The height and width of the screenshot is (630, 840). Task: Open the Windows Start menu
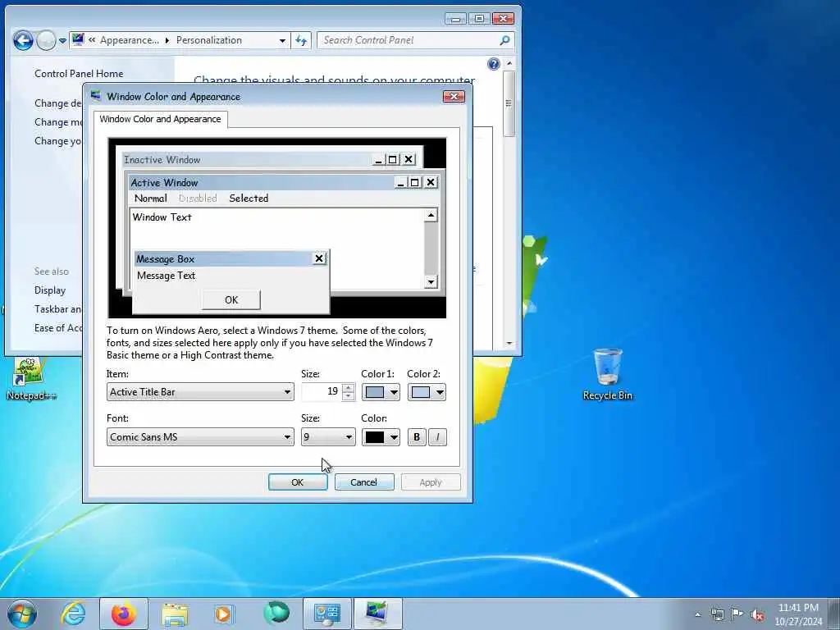tap(22, 614)
